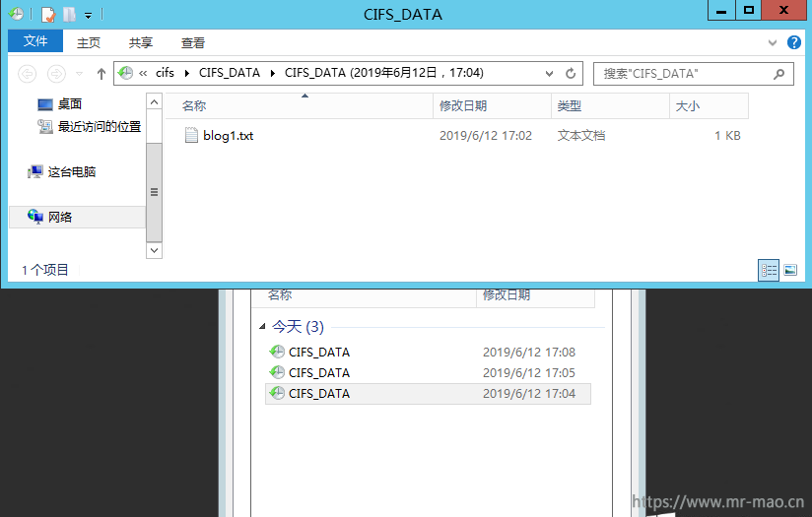812x517 pixels.
Task: Open the address bar history dropdown
Action: 550,74
